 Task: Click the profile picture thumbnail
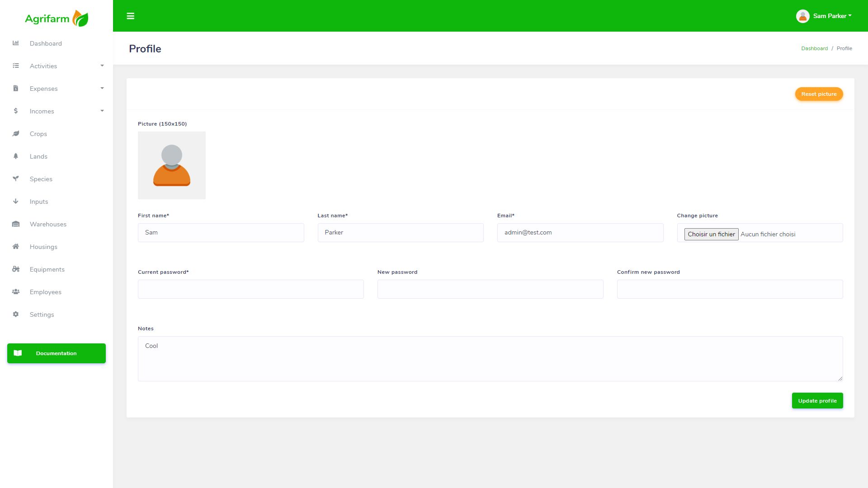click(172, 165)
